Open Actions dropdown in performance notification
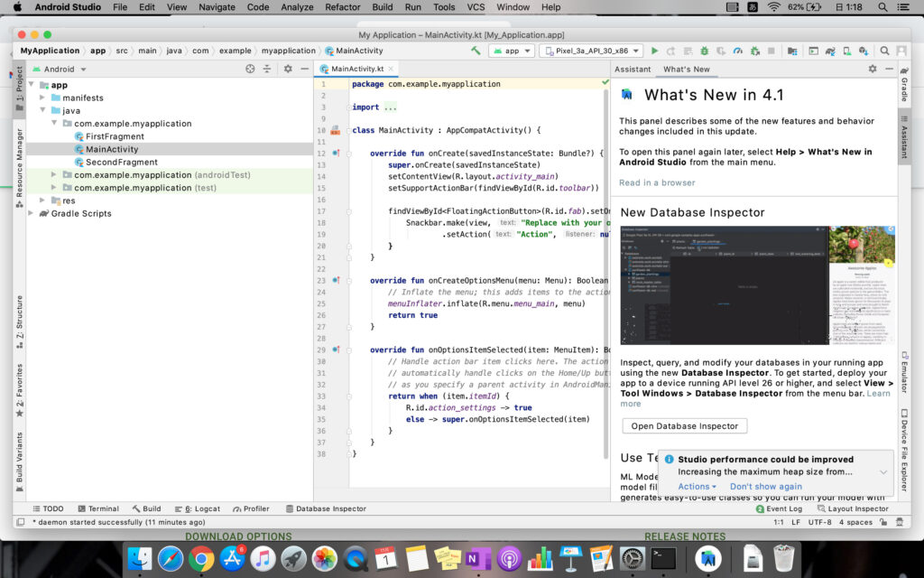 pos(697,487)
